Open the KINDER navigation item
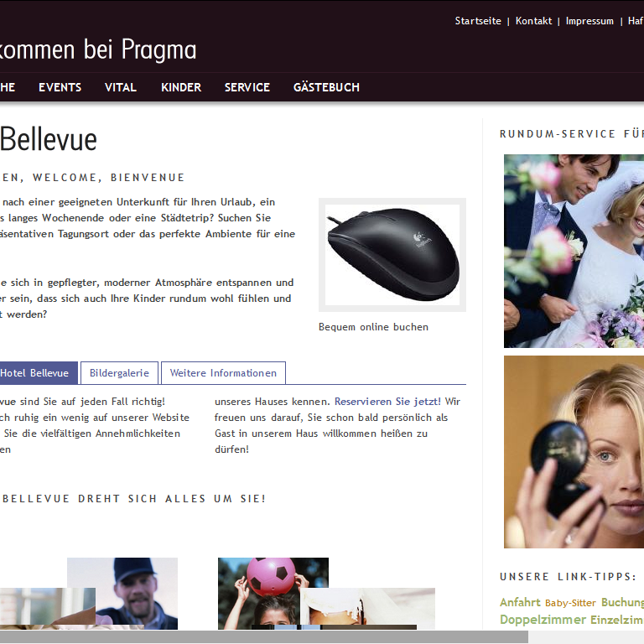Viewport: 644px width, 644px height. [x=181, y=87]
